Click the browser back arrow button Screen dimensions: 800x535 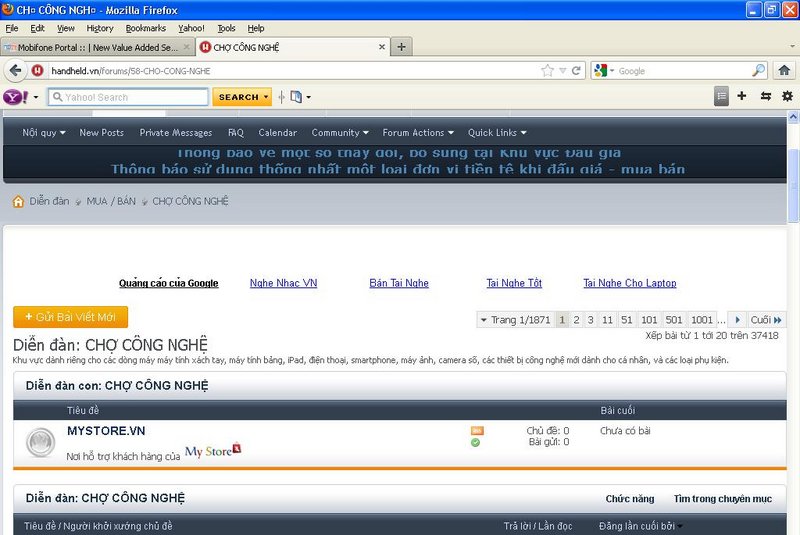pos(15,71)
